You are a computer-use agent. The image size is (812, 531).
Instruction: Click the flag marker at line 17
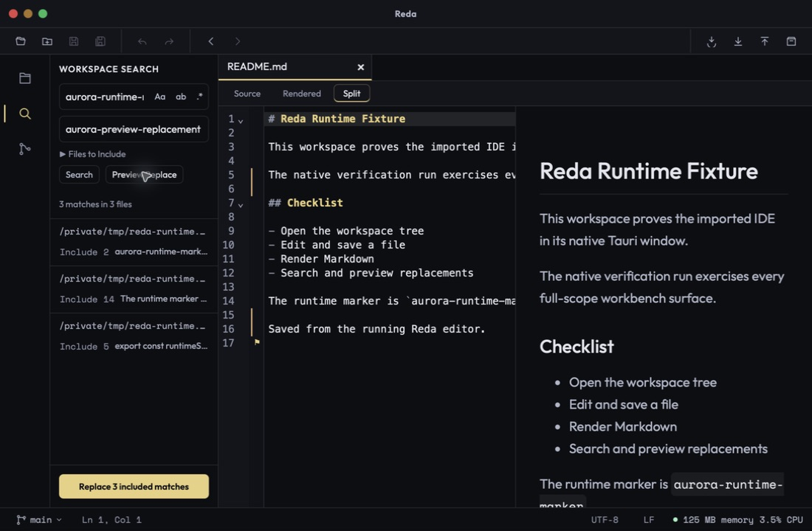tap(257, 342)
